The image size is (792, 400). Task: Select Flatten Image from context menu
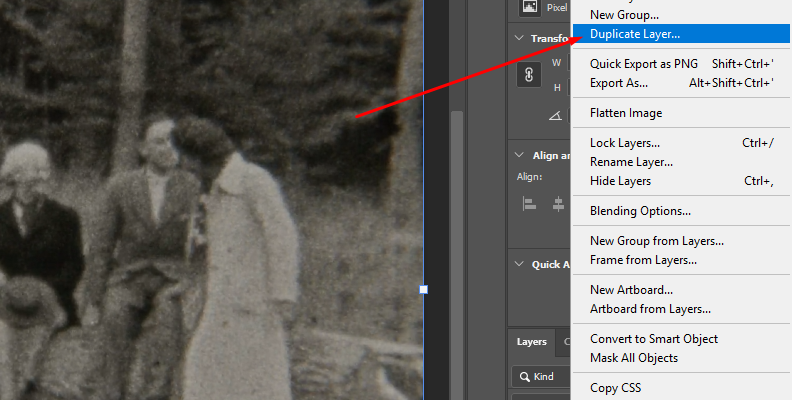625,113
